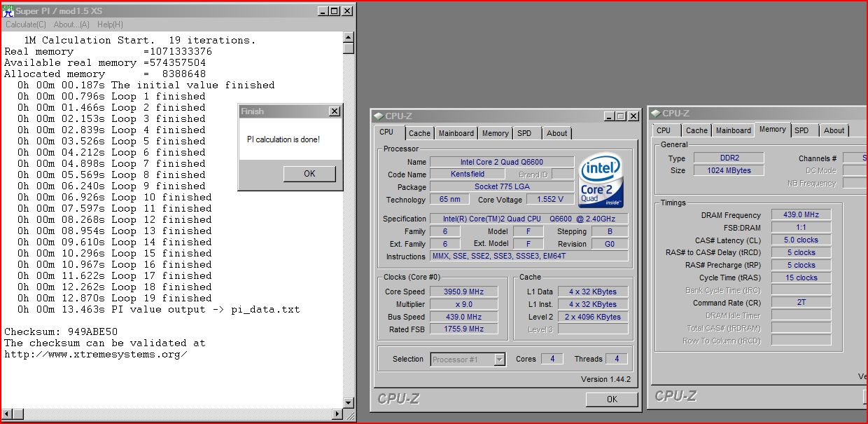Click the Specification field Q6600 @ 2.40GHz
Viewport: 868px width, 424px height.
pos(528,219)
